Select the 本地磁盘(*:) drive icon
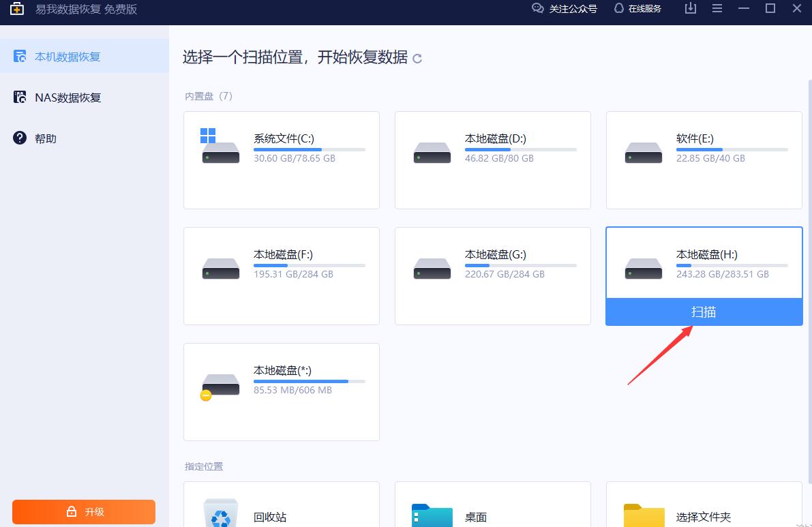812x527 pixels. point(220,387)
